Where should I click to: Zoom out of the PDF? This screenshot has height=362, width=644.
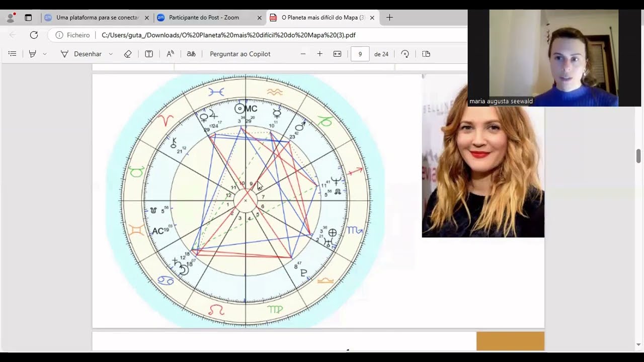pyautogui.click(x=303, y=54)
